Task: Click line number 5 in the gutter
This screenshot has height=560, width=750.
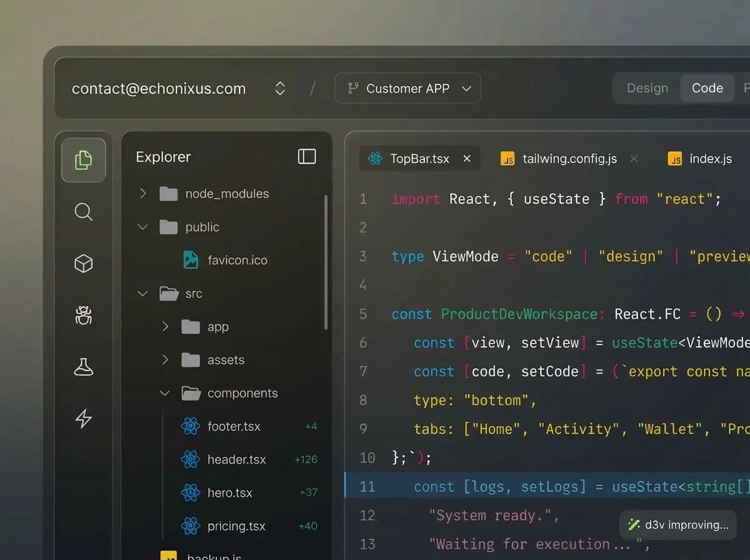Action: point(363,314)
